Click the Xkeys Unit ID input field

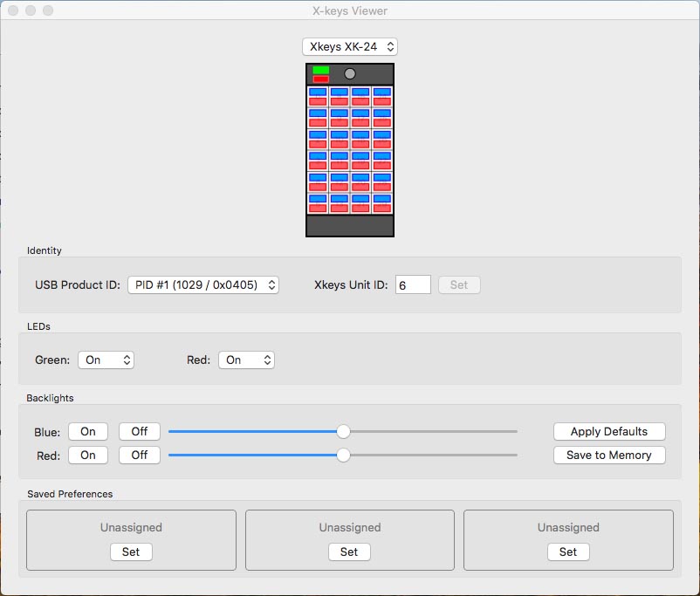[413, 284]
